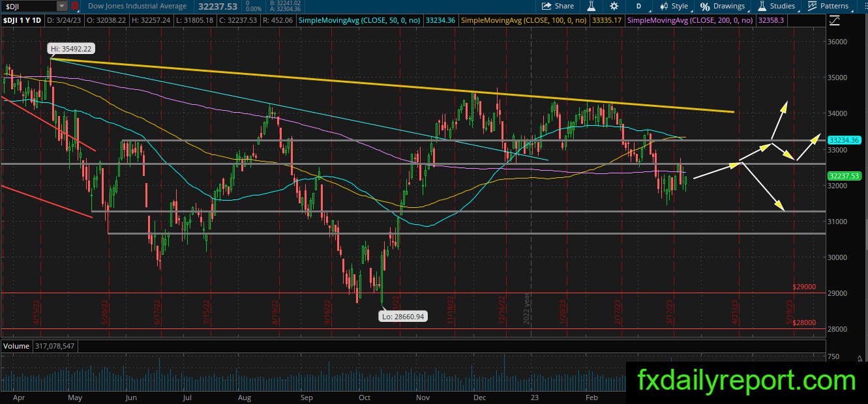The image size is (868, 404).
Task: Click the $29000 price level label
Action: pos(803,287)
